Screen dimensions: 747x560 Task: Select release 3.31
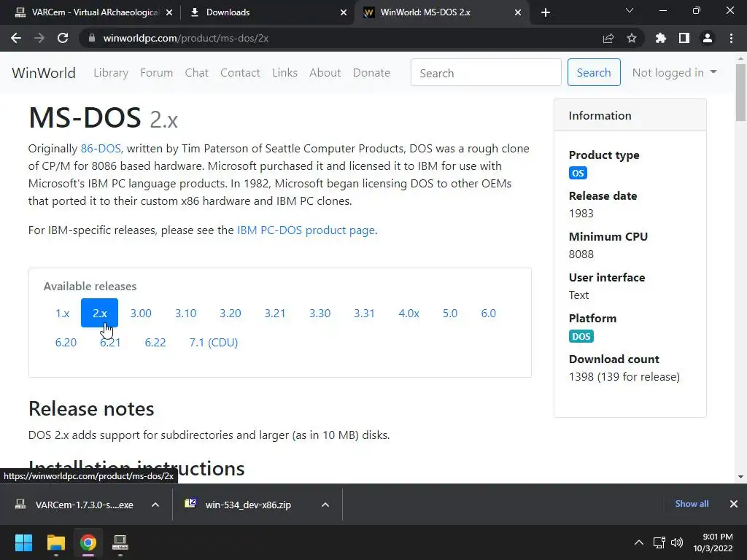tap(365, 314)
